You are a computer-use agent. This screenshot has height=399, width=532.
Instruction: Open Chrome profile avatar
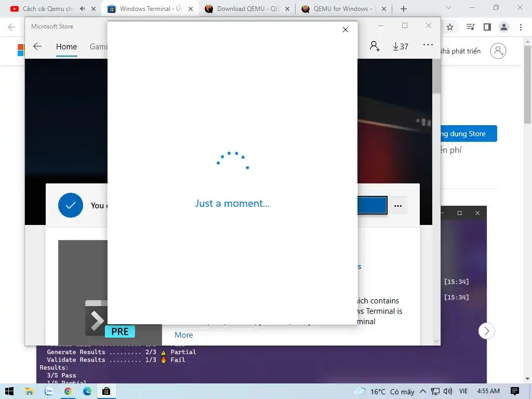(504, 27)
